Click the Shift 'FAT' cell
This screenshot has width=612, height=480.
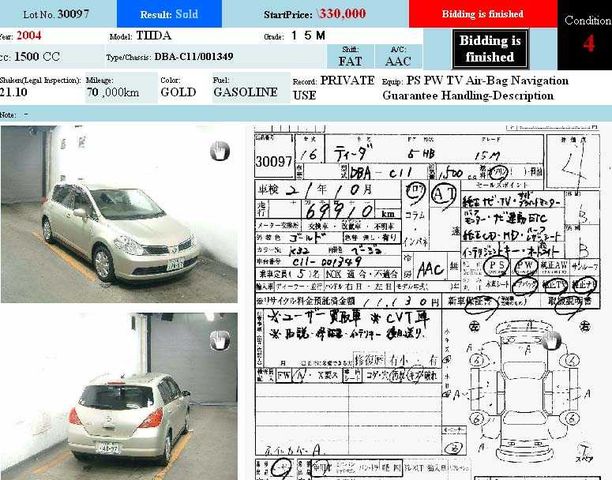click(350, 57)
